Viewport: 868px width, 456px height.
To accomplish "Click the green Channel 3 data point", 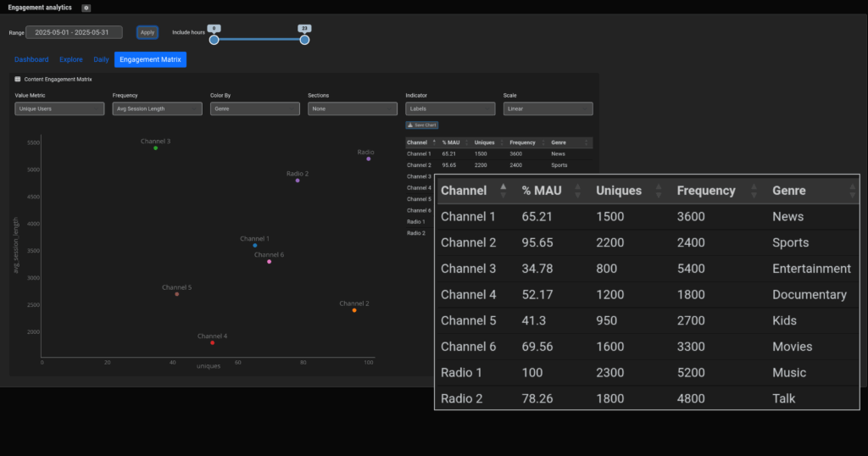I will tap(156, 148).
